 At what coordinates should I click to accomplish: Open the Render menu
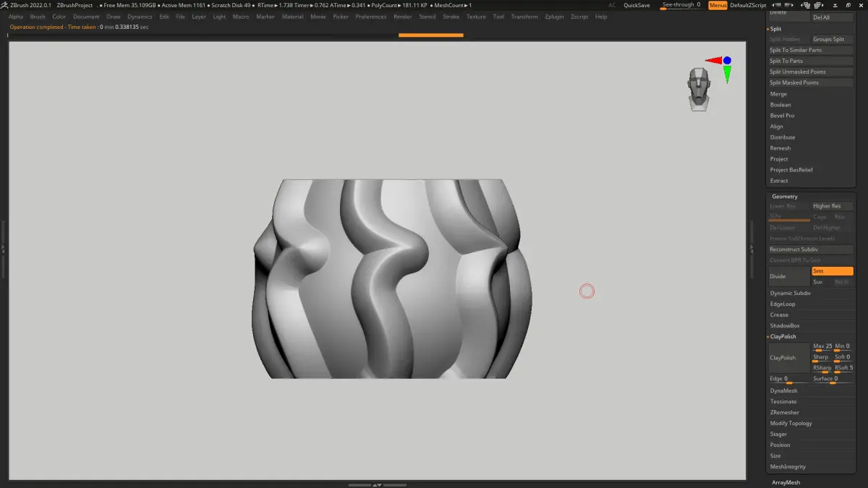[403, 17]
